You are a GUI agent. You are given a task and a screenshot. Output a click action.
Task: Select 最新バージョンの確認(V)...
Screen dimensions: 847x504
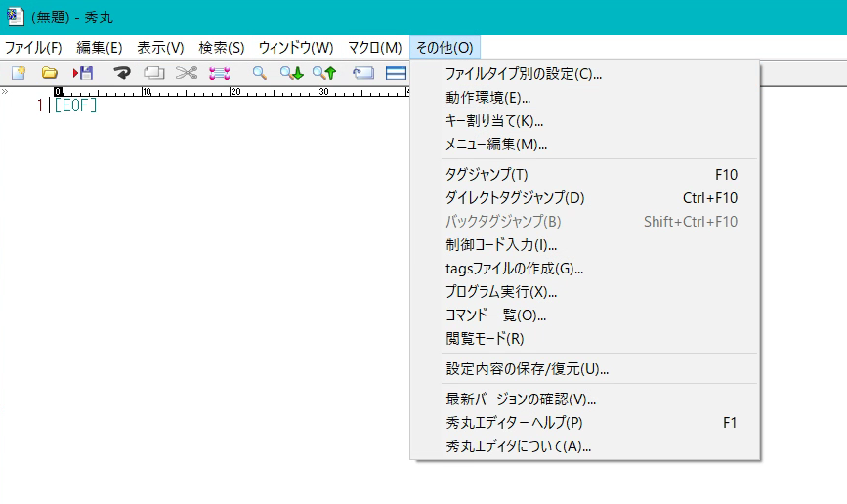(x=585, y=399)
